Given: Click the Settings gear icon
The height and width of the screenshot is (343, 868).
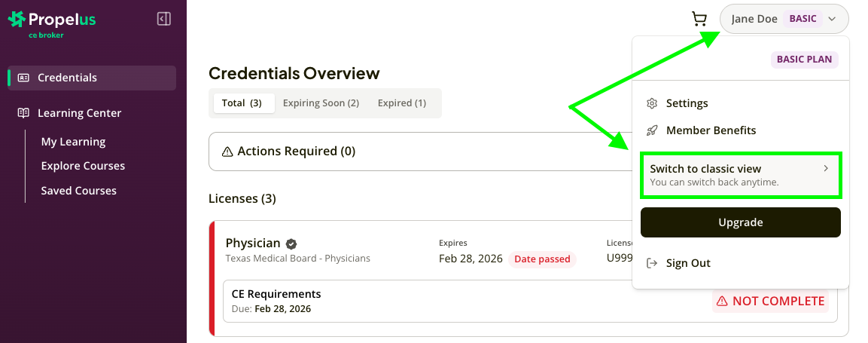Looking at the screenshot, I should click(x=653, y=103).
